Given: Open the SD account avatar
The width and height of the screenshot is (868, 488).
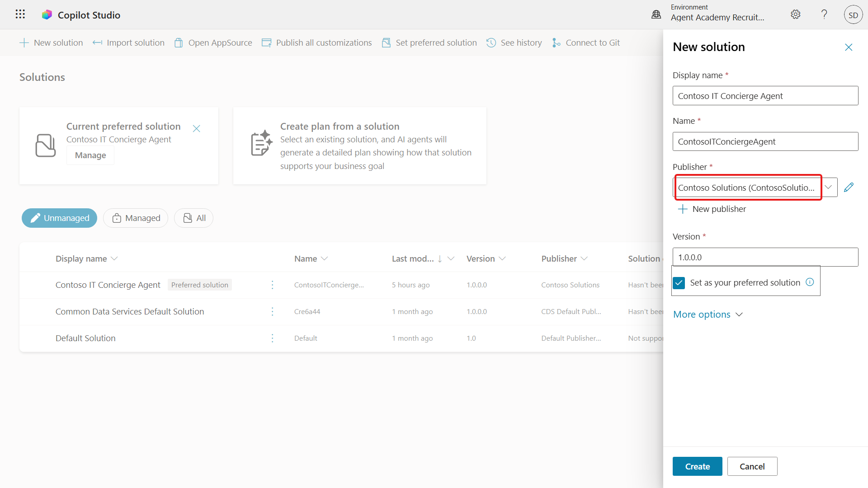Looking at the screenshot, I should click(853, 15).
